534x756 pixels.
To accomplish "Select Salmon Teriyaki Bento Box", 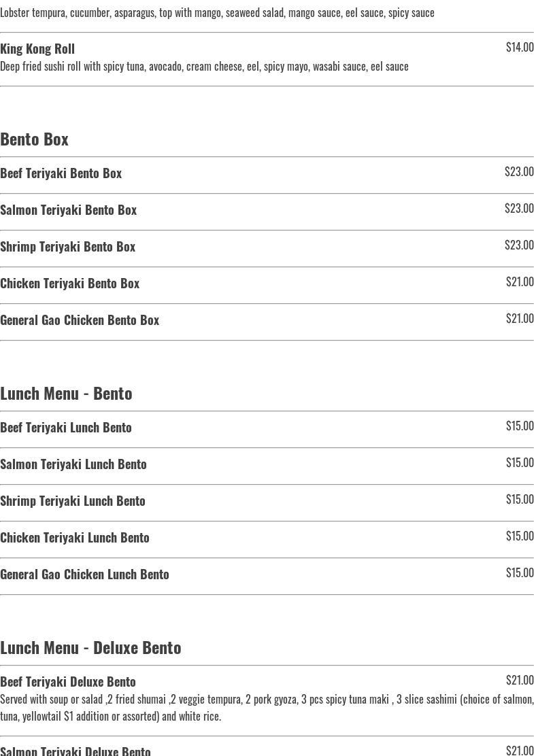I will click(x=69, y=210).
